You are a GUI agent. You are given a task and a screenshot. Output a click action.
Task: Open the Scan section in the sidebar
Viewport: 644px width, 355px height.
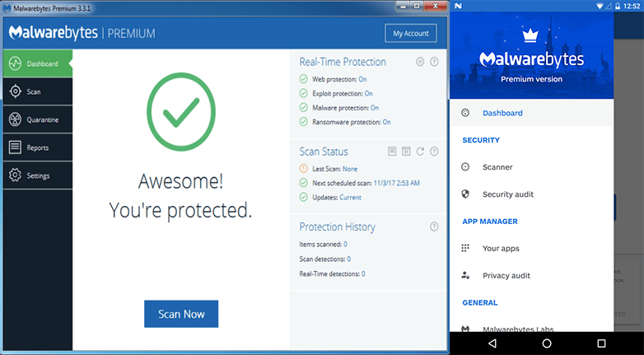pyautogui.click(x=37, y=91)
